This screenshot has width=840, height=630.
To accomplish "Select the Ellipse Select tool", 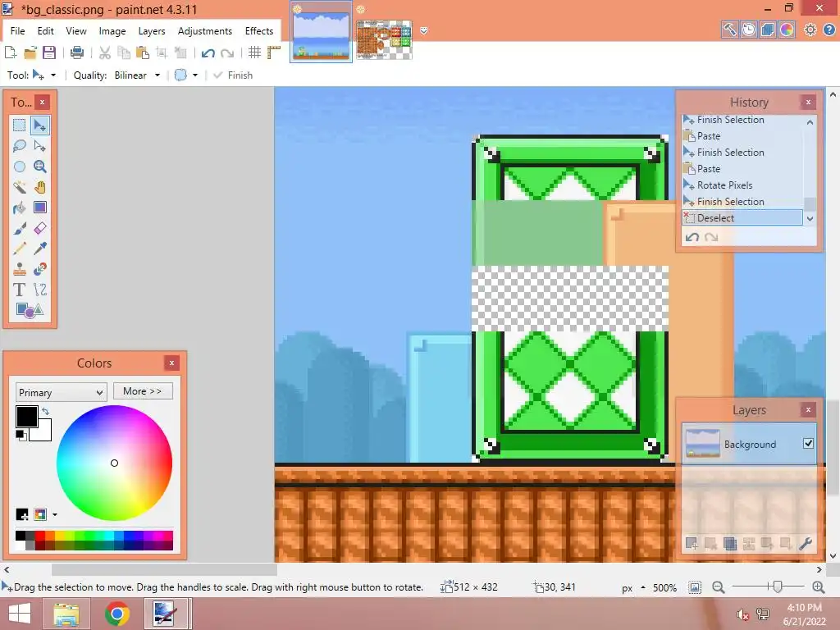I will tap(20, 167).
